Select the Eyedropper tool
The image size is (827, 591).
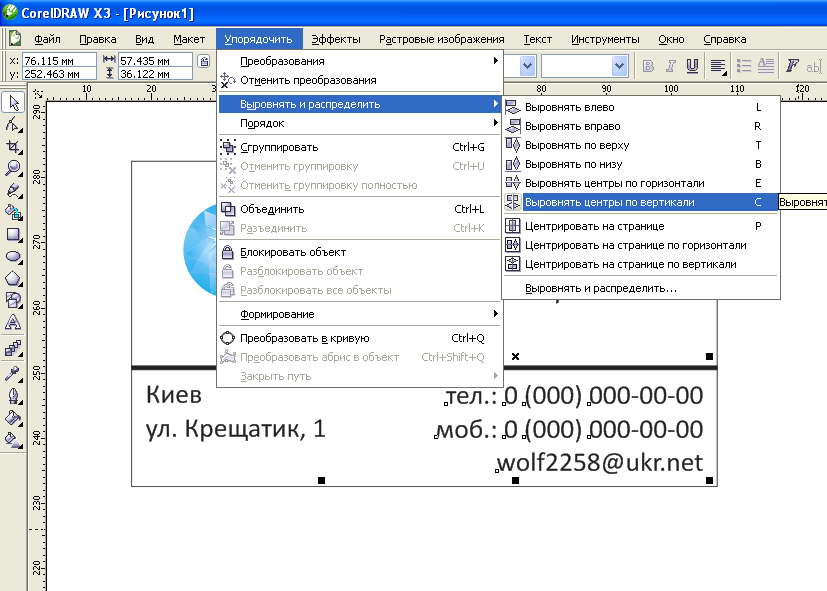click(13, 373)
